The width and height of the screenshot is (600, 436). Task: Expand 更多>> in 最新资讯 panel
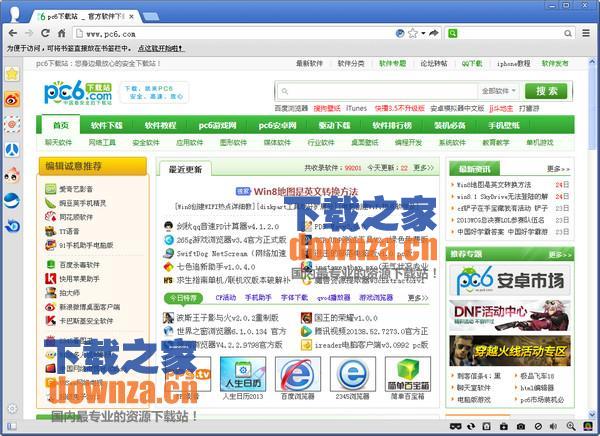pos(558,168)
